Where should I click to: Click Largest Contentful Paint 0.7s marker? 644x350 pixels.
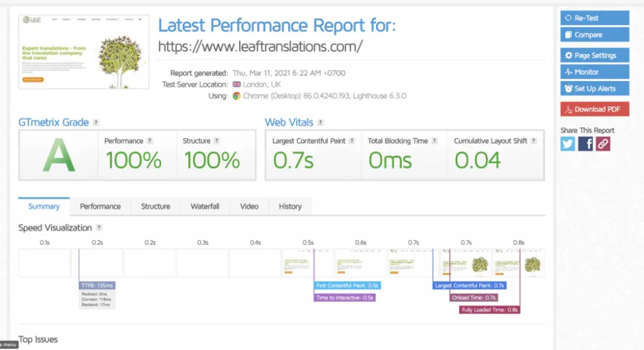(x=469, y=285)
